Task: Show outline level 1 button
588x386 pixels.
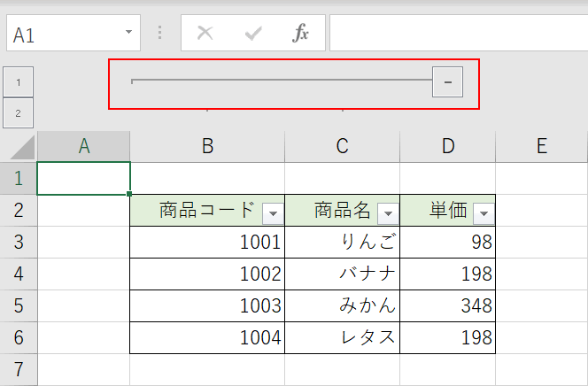Action: coord(19,82)
